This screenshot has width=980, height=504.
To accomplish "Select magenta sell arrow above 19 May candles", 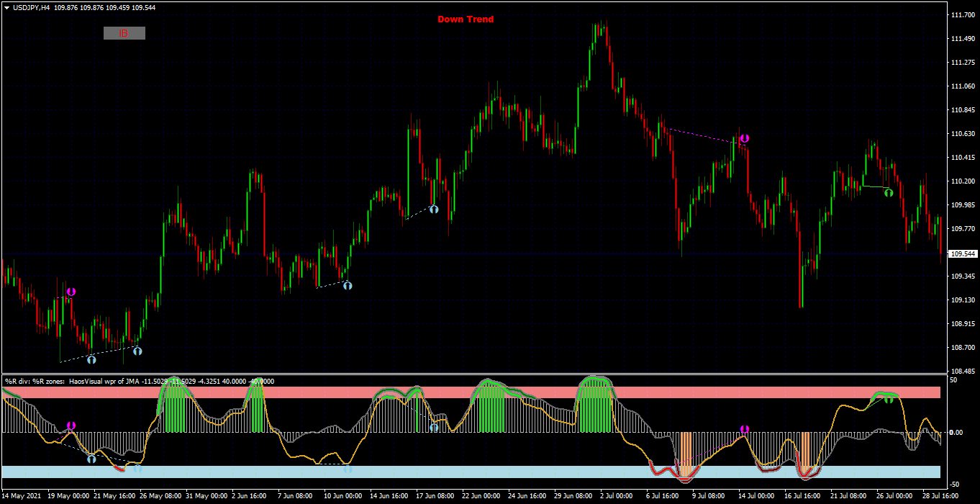I will coord(71,292).
